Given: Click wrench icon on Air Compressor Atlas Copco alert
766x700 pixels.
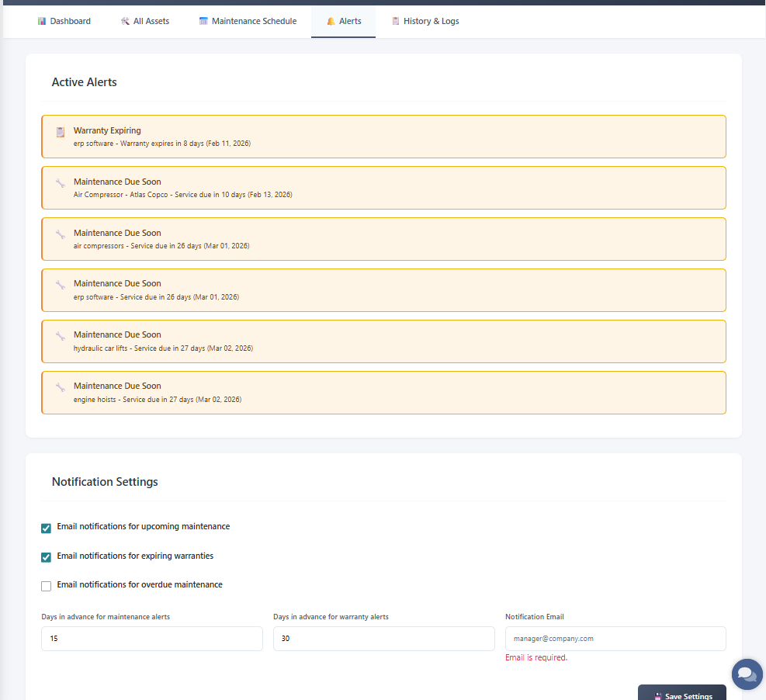Looking at the screenshot, I should [60, 183].
